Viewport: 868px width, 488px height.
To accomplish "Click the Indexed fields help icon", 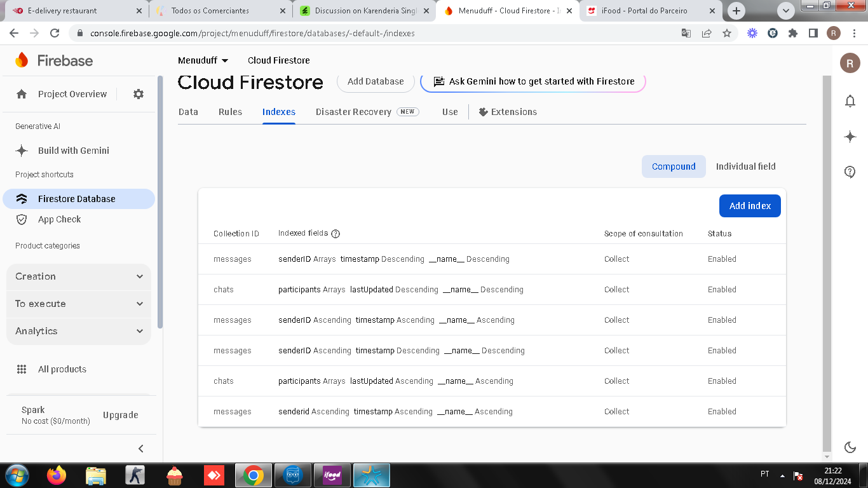I will click(336, 233).
